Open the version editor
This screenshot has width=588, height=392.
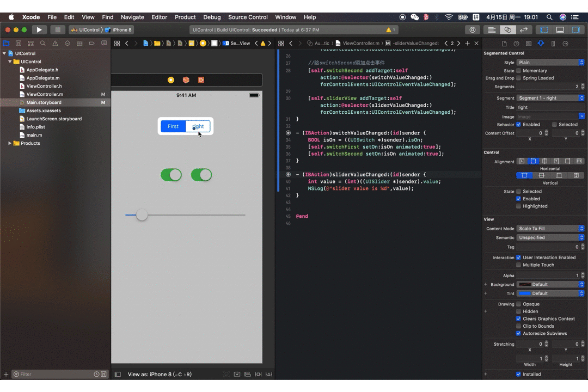524,29
